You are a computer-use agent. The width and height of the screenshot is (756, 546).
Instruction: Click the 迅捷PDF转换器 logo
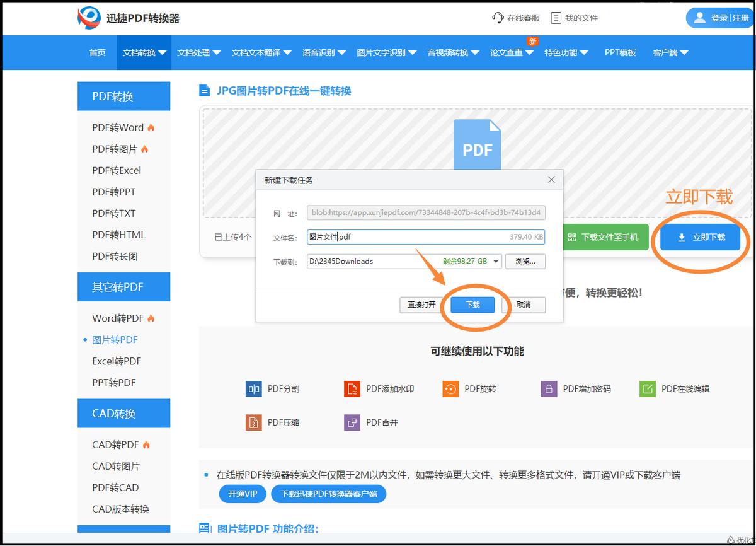[x=88, y=18]
